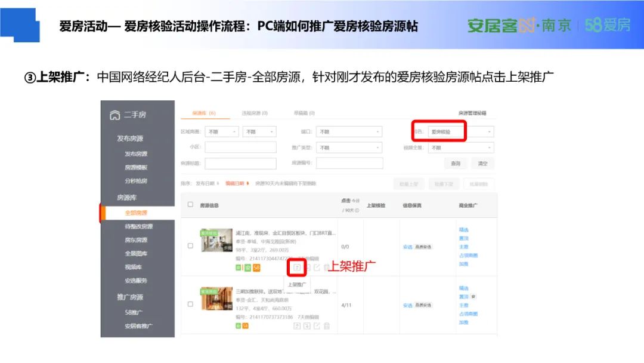Open the 发布房源 sub-item in the sidebar
Screen dimensions: 644x363
(136, 154)
